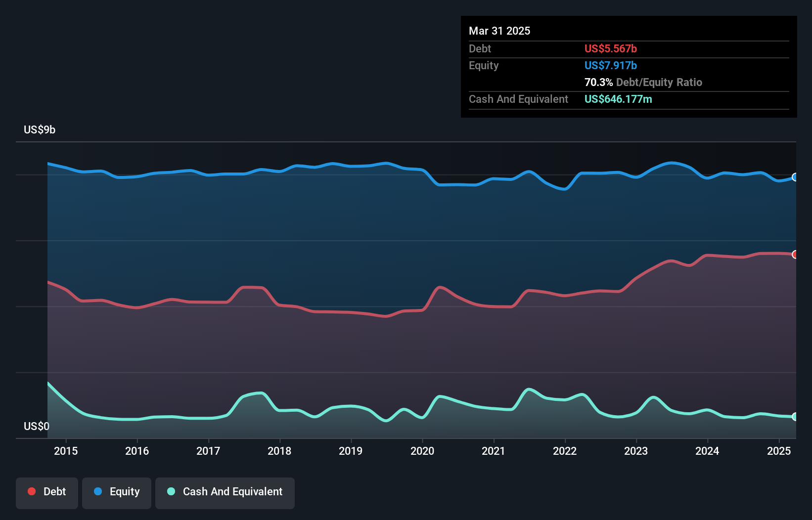Click the 2015 x-axis label
Image resolution: width=812 pixels, height=520 pixels.
66,451
